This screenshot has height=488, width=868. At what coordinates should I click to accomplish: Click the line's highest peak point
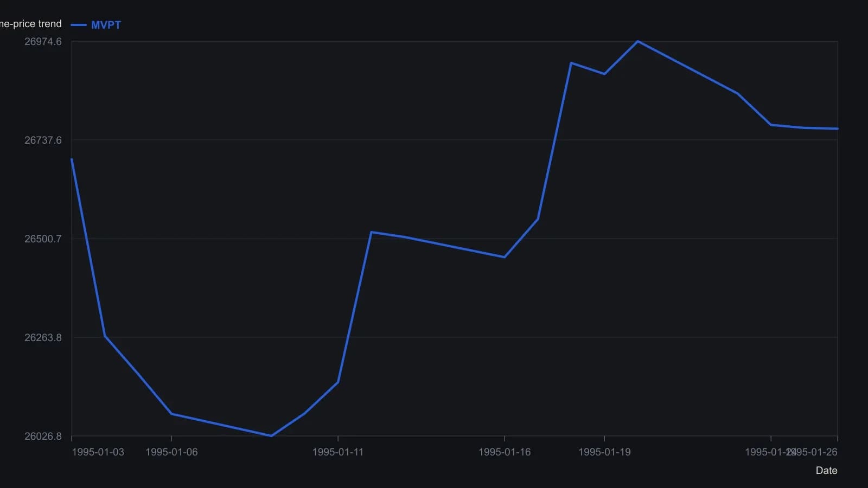point(637,41)
